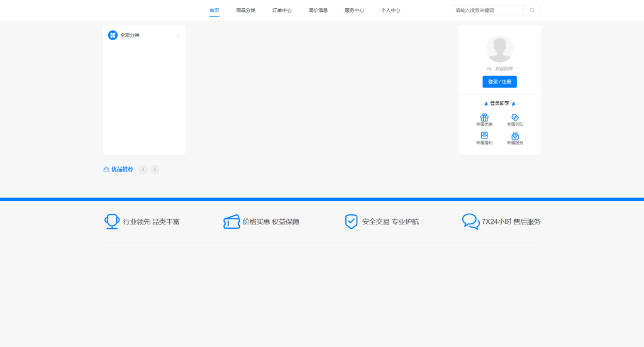Open the 商品分类 navigation tab
This screenshot has height=347, width=644.
coord(246,10)
